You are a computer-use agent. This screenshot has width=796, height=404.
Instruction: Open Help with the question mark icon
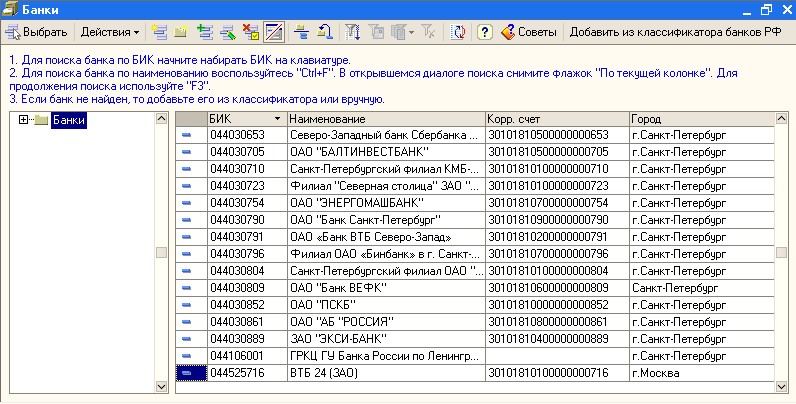coord(485,32)
